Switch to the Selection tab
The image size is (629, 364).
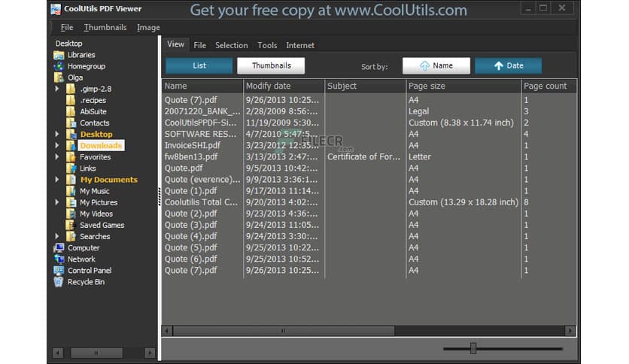232,45
